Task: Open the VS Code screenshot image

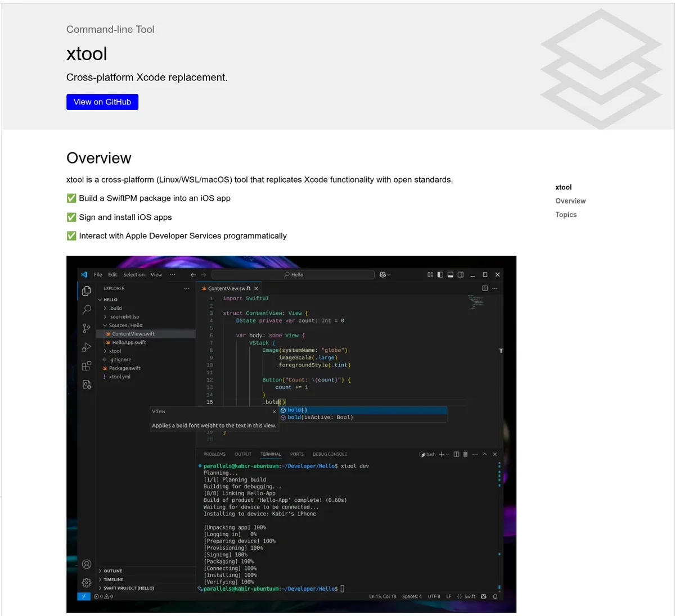Action: [291, 434]
